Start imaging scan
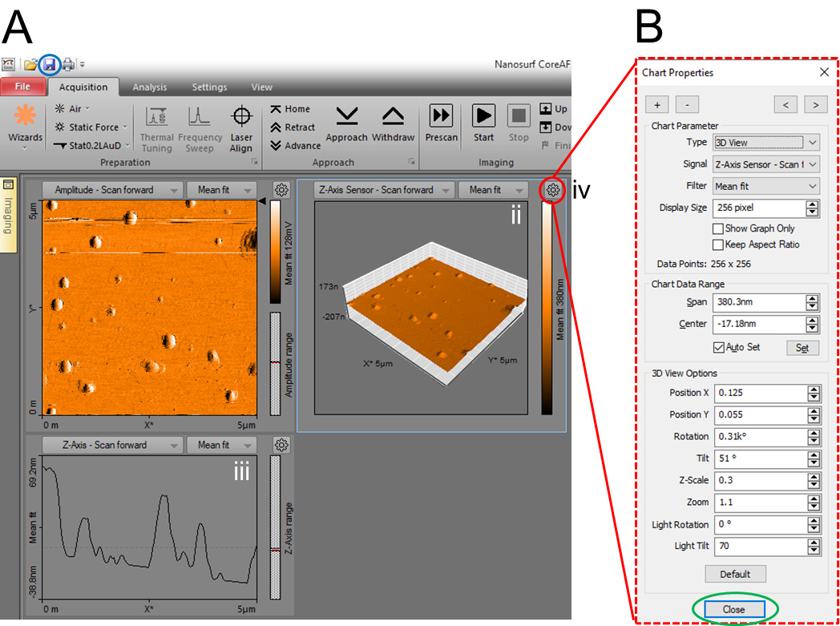The image size is (840, 626). (483, 124)
